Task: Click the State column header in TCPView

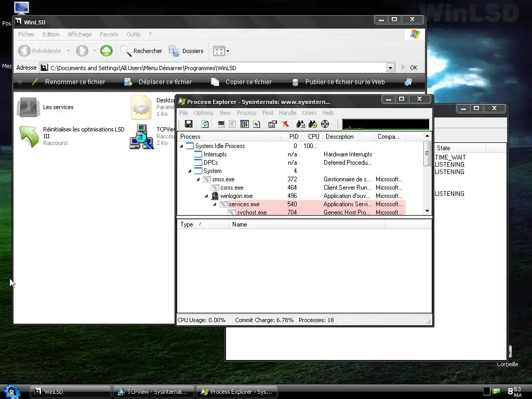Action: 460,148
